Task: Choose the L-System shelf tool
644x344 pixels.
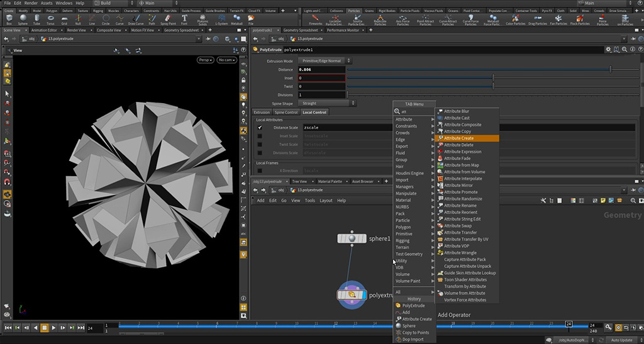Action: pos(221,19)
